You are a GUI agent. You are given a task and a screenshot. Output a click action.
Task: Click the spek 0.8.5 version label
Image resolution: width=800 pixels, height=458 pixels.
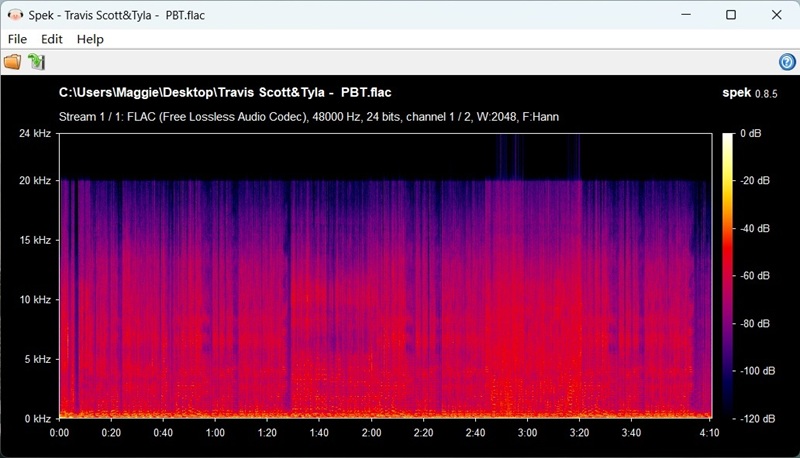click(750, 93)
